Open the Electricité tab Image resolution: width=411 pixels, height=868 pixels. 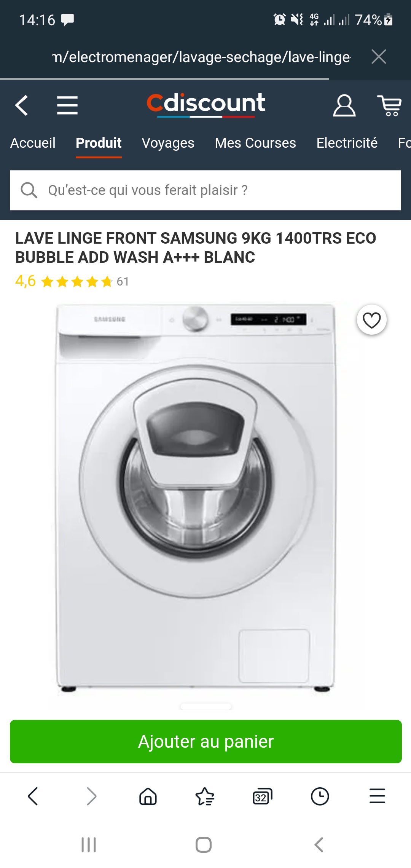click(x=347, y=143)
